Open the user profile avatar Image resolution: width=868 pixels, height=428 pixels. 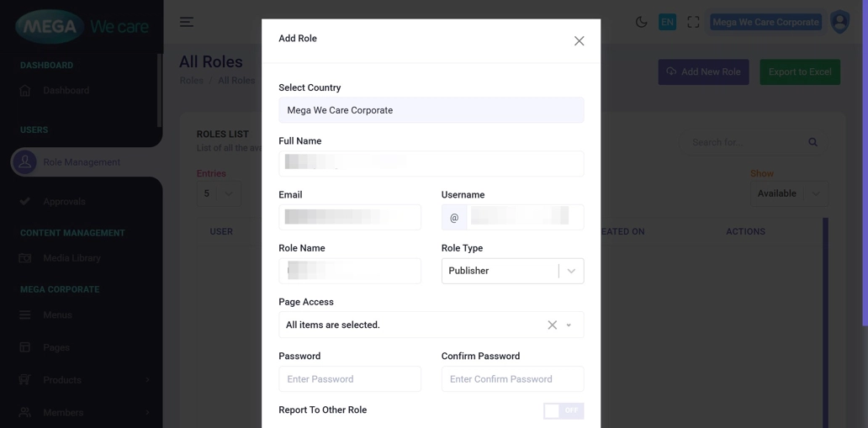coord(839,22)
